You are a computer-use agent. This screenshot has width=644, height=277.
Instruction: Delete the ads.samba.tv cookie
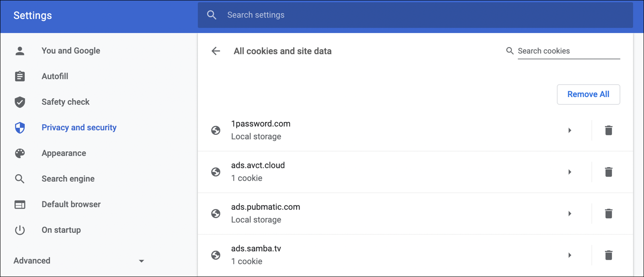pyautogui.click(x=608, y=255)
